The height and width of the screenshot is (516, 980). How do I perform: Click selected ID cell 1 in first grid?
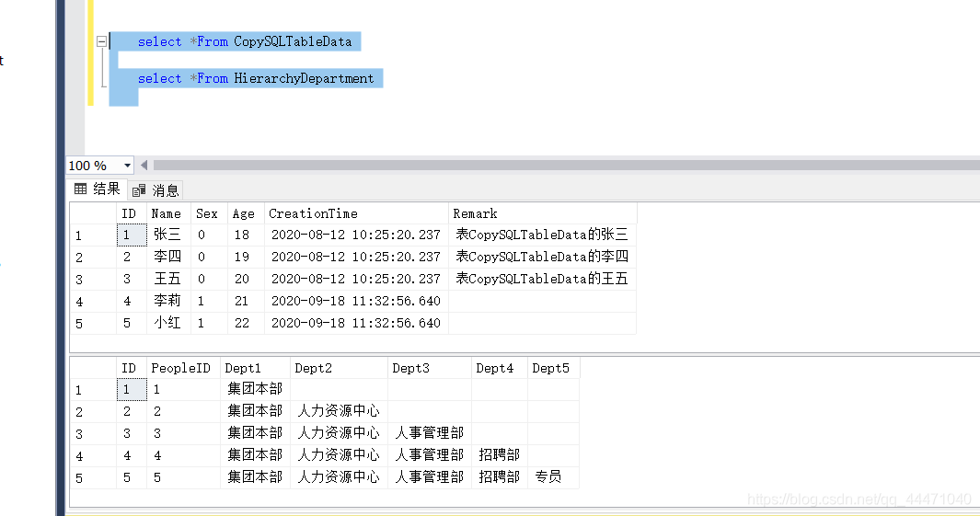[x=132, y=235]
